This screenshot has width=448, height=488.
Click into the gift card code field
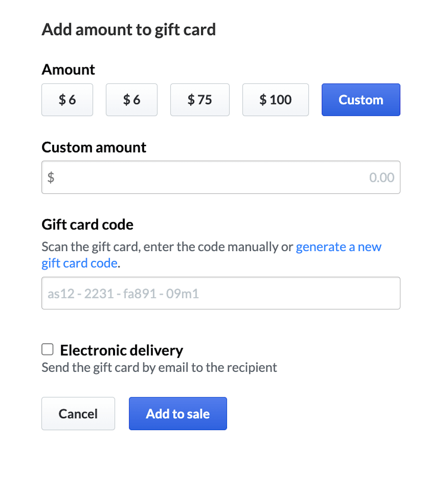pyautogui.click(x=220, y=293)
